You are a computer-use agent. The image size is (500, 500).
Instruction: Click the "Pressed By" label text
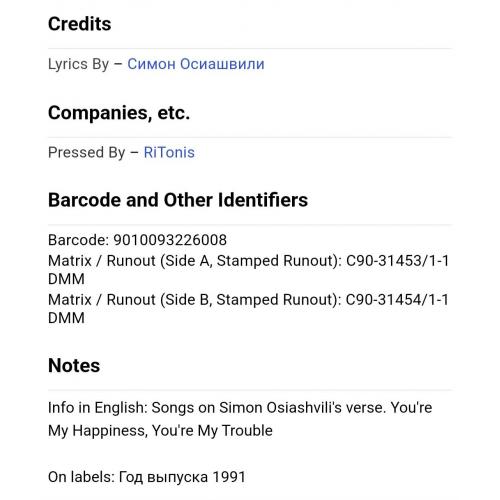[x=87, y=152]
